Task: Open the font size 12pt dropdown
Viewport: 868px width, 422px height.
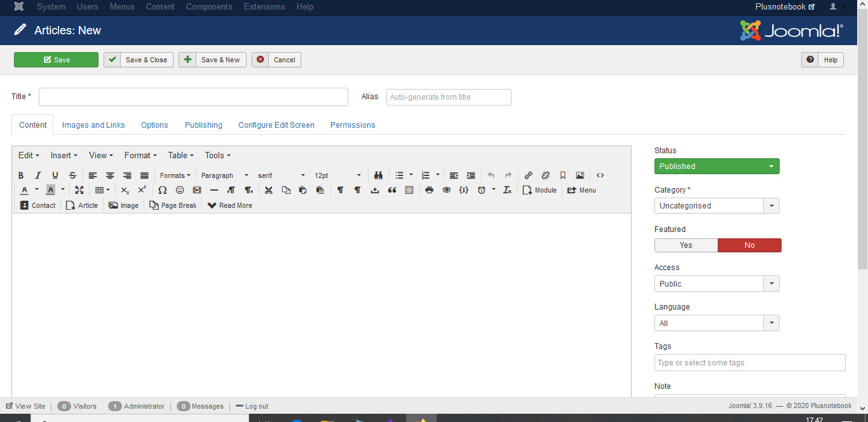Action: 337,175
